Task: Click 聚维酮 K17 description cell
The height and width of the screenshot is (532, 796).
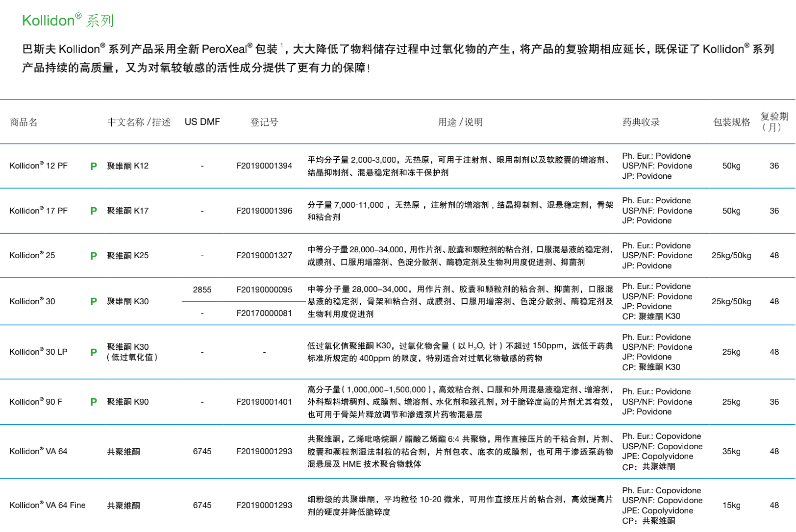Action: (x=128, y=211)
